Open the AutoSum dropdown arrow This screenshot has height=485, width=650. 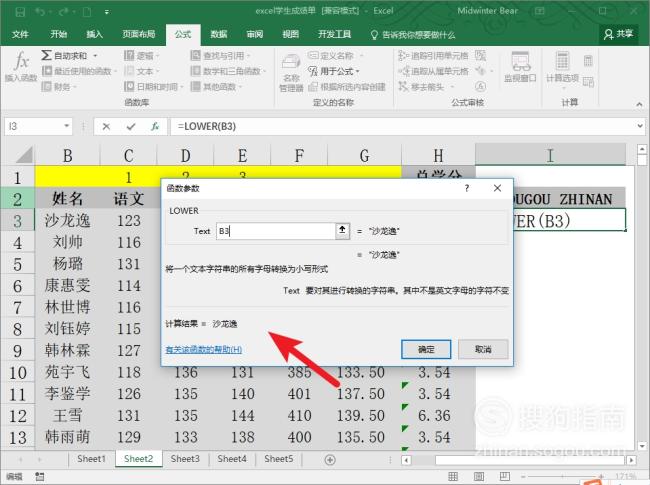pyautogui.click(x=95, y=56)
